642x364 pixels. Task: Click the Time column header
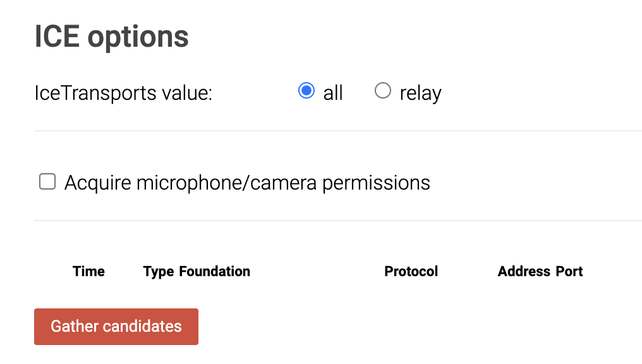coord(89,272)
